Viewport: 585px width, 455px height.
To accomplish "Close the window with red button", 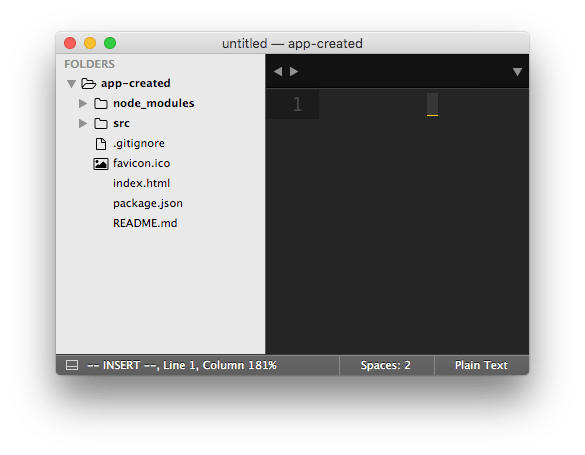I will click(70, 43).
